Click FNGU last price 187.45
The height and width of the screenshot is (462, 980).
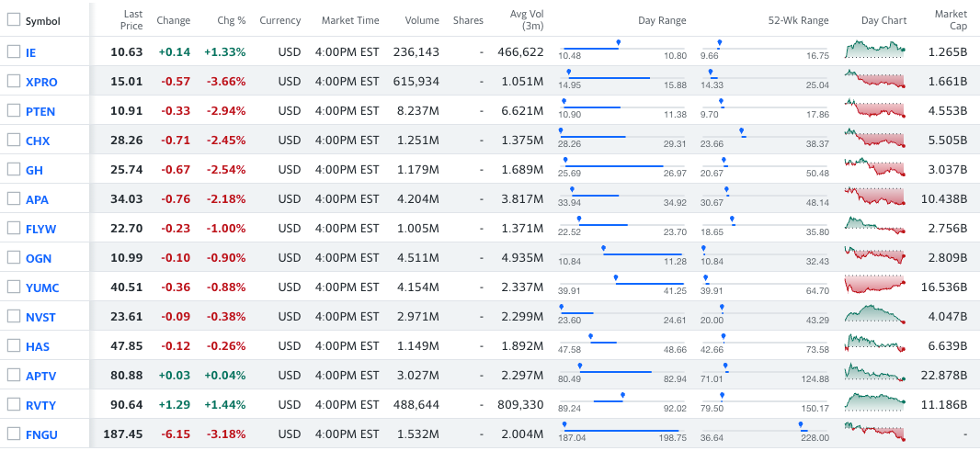point(123,434)
